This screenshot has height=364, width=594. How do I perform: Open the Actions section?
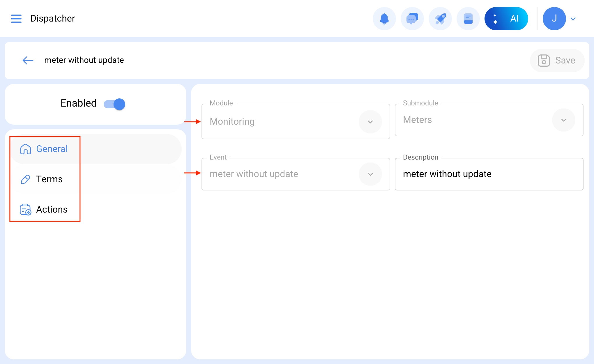tap(96, 210)
